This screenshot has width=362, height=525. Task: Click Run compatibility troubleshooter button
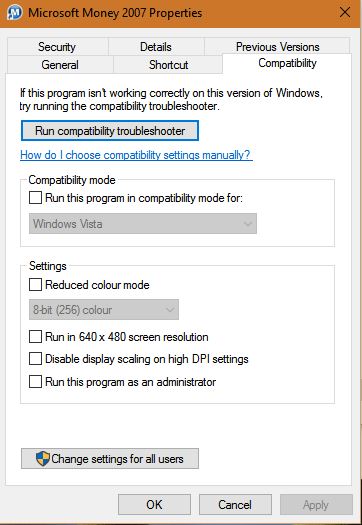(110, 131)
